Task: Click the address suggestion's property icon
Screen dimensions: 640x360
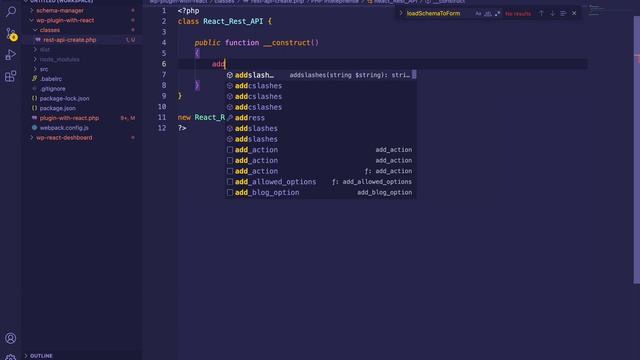Action: point(230,118)
